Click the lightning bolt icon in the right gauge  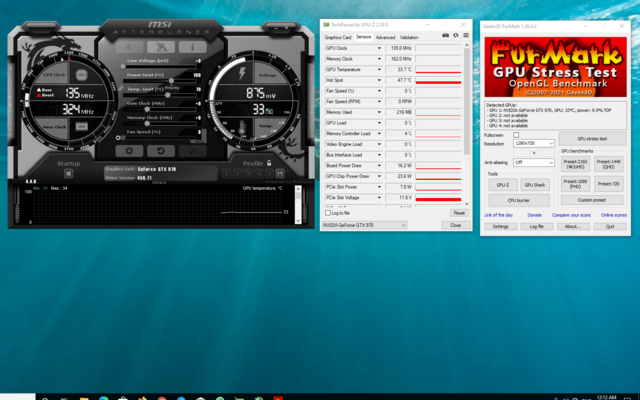point(242,73)
